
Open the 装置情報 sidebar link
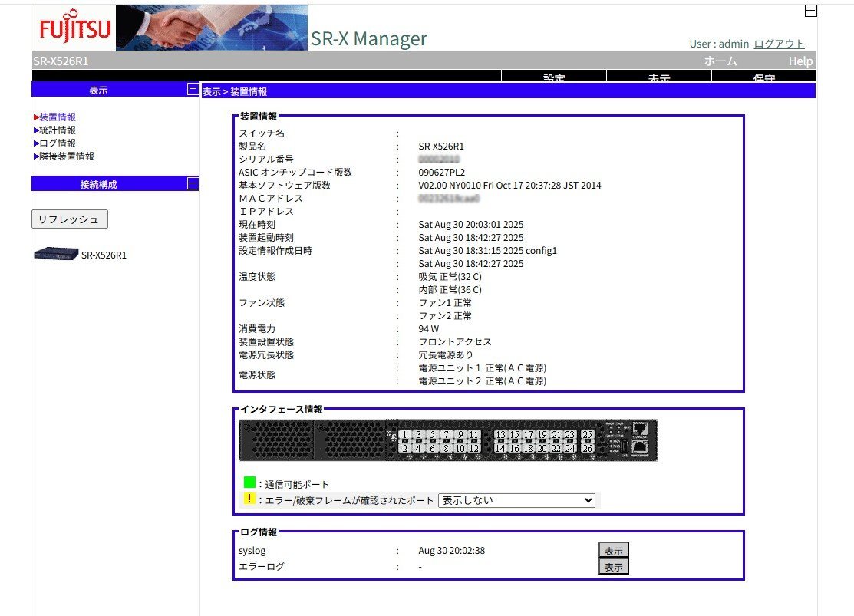coord(58,117)
